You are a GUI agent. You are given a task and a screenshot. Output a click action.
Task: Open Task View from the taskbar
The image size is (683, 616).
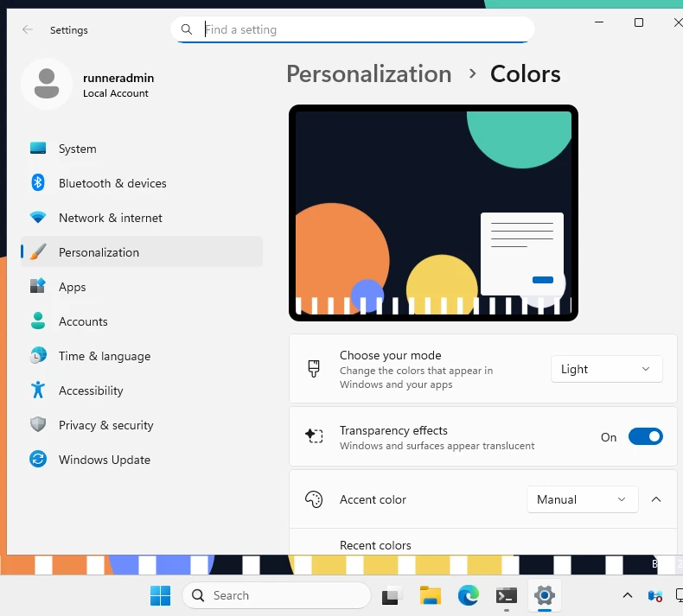390,595
